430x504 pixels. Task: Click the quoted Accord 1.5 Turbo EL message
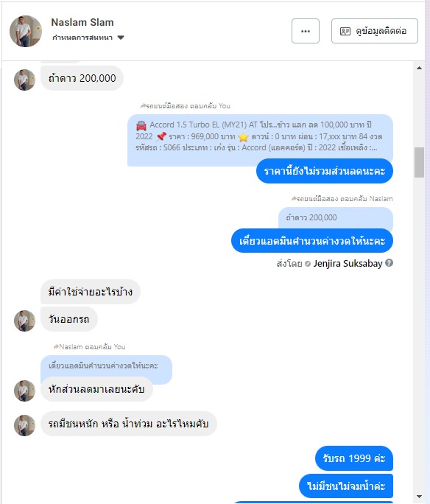point(260,136)
